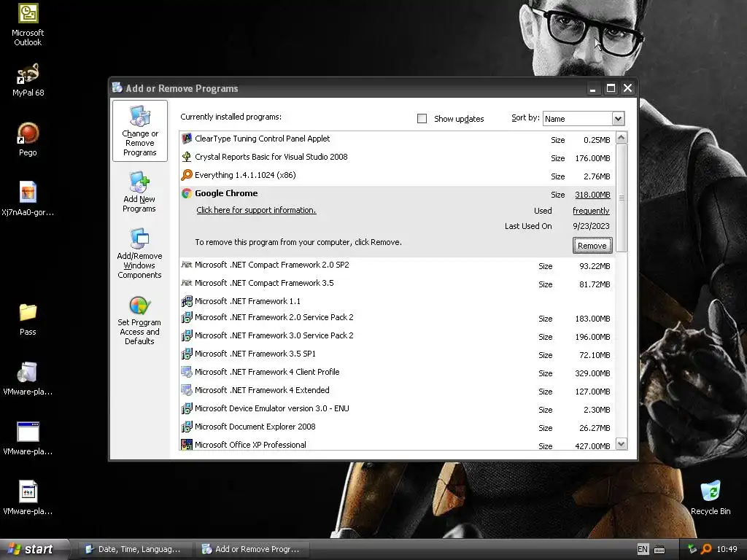Select Change or Remove Programs sidebar icon
The image size is (747, 560).
139,131
